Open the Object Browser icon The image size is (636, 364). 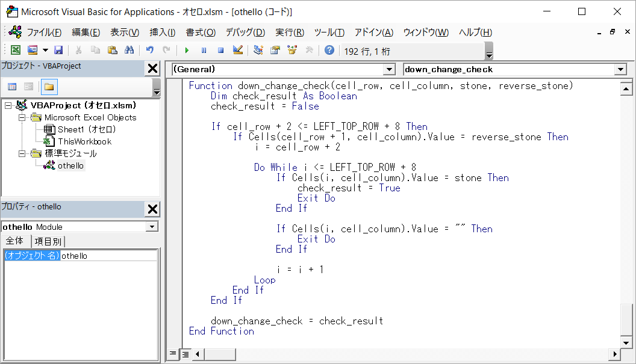(292, 51)
